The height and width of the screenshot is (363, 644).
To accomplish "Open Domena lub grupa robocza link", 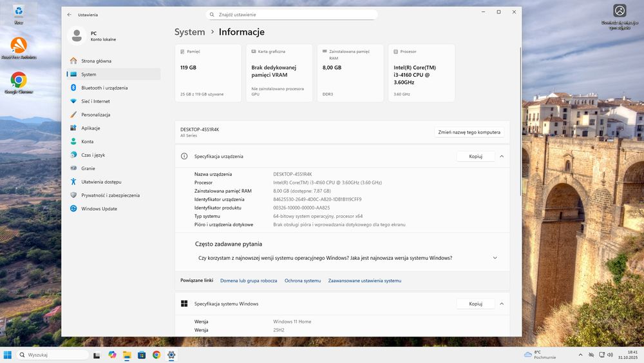I will 249,280.
